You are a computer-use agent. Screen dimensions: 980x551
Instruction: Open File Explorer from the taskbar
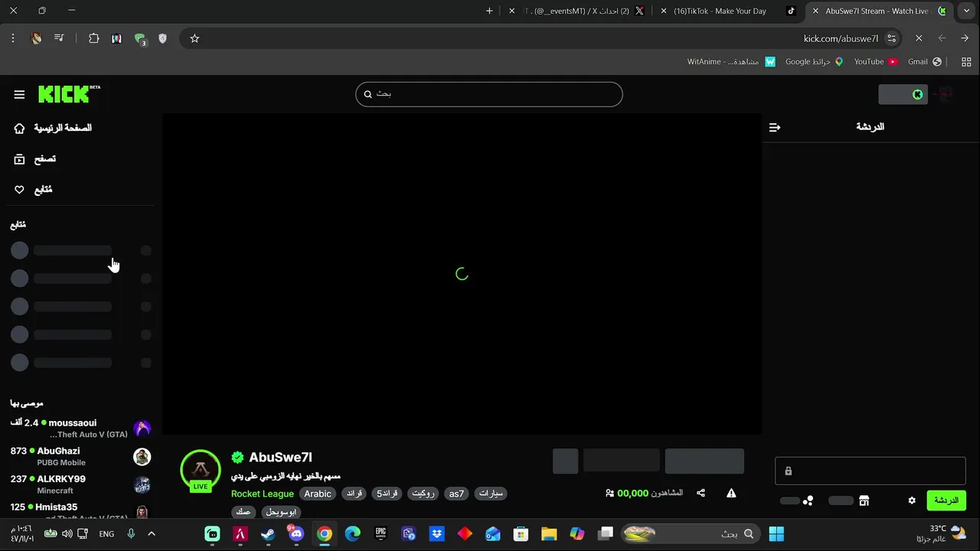point(549,533)
